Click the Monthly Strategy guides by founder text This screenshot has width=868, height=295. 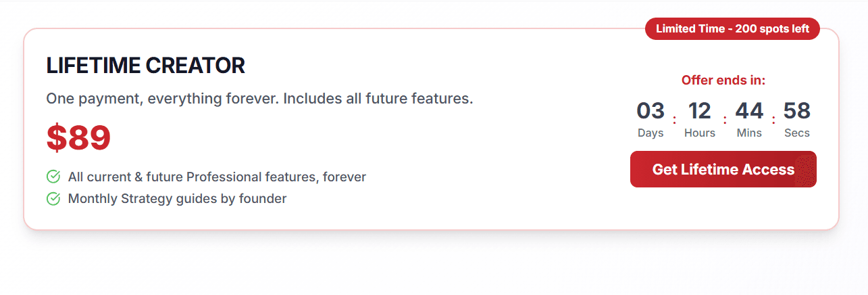177,199
